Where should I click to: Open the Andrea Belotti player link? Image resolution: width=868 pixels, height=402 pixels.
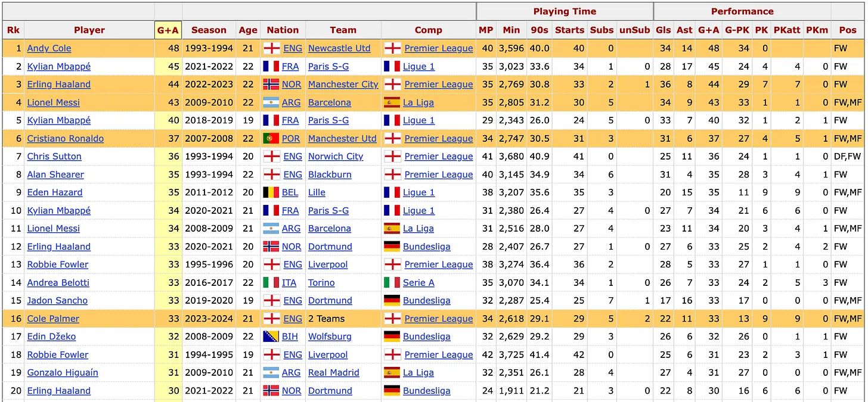pos(58,282)
